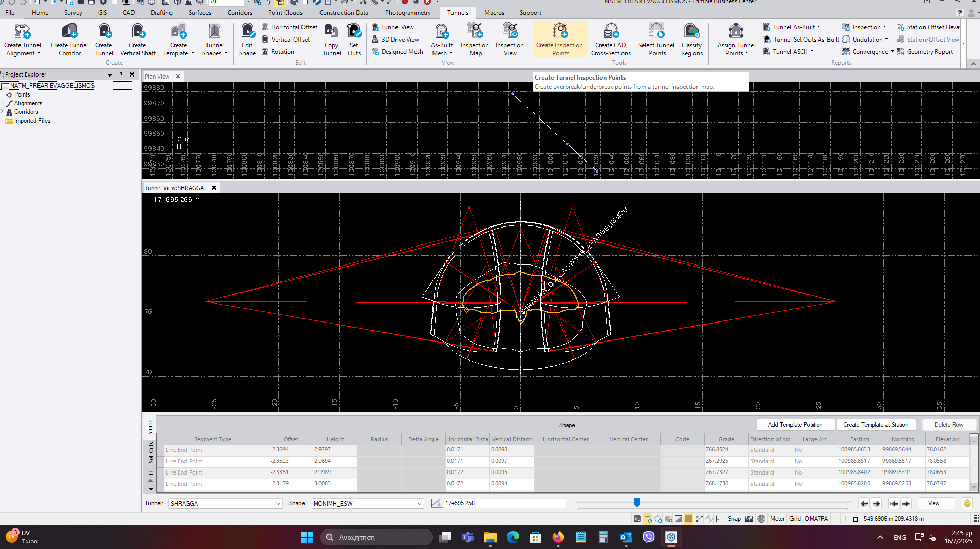
Task: Click the Delete Row button
Action: tap(948, 425)
